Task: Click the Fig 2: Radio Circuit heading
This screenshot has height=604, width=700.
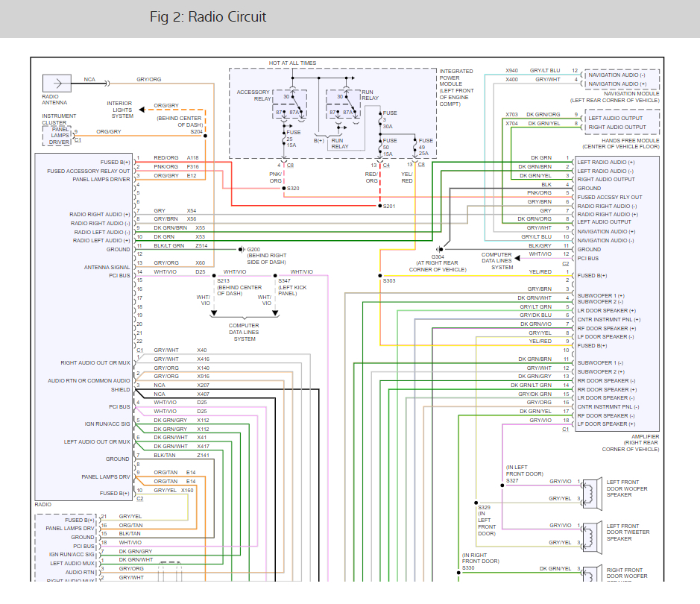Action: (207, 17)
